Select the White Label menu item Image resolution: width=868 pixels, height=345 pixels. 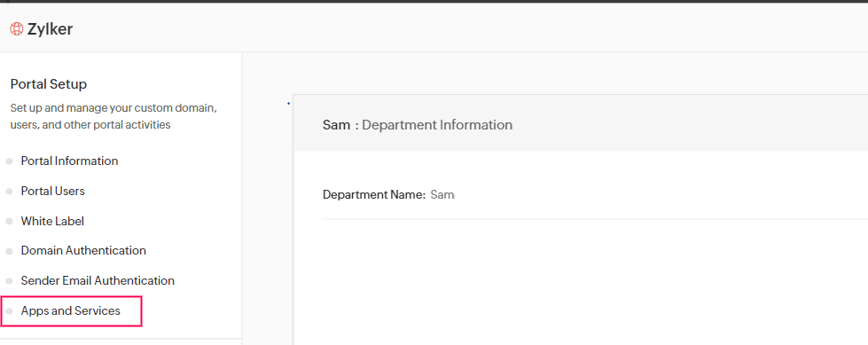[x=52, y=221]
